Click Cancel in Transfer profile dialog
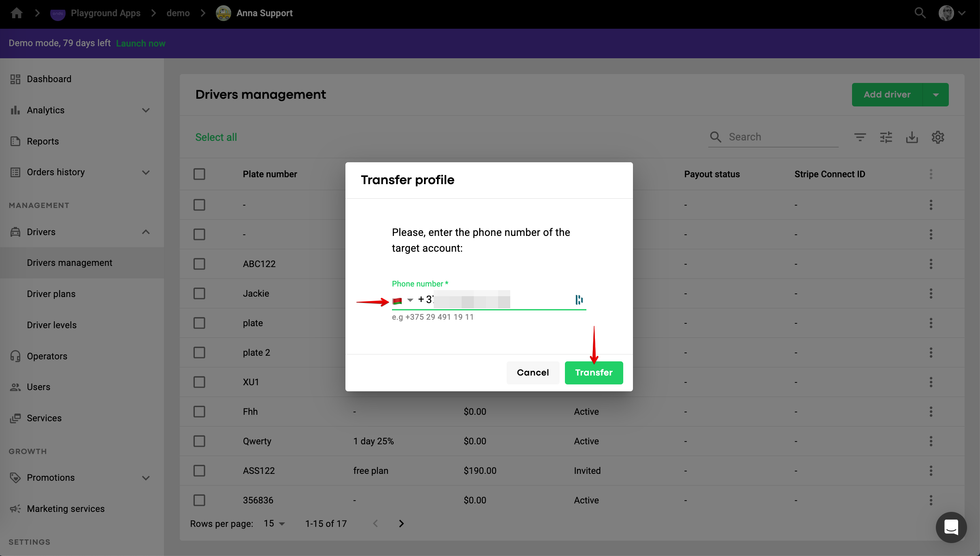The height and width of the screenshot is (556, 980). [533, 373]
